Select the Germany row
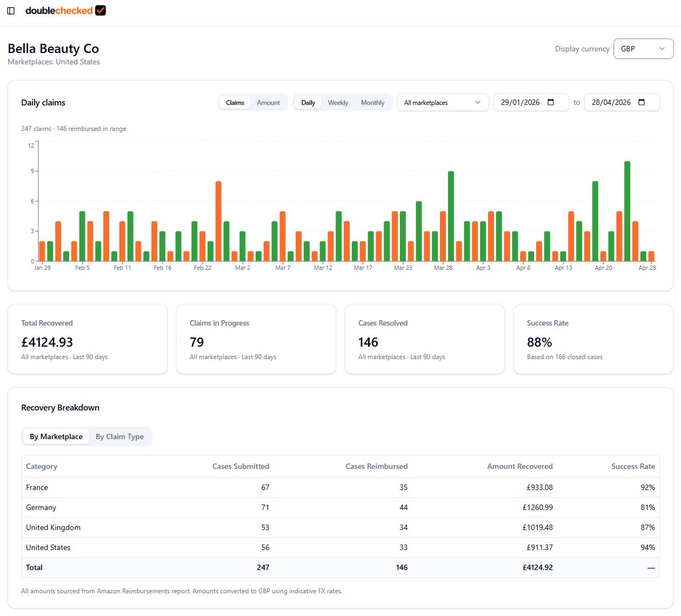The image size is (681, 616). point(340,507)
